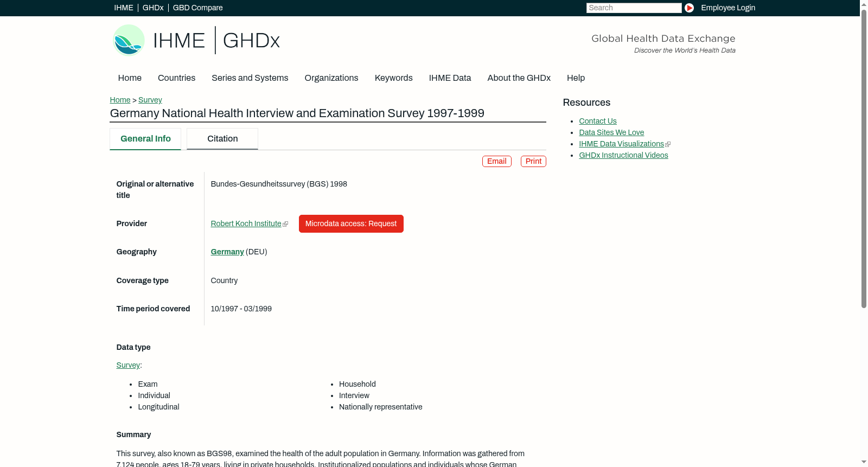The image size is (868, 467).
Task: Open the GHDx link in top bar
Action: [x=153, y=8]
